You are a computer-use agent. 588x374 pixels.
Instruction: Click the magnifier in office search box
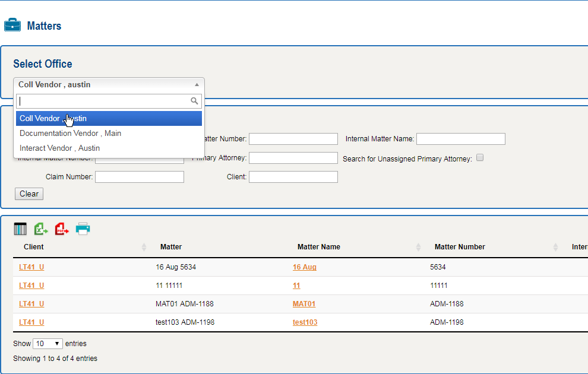[x=194, y=102]
